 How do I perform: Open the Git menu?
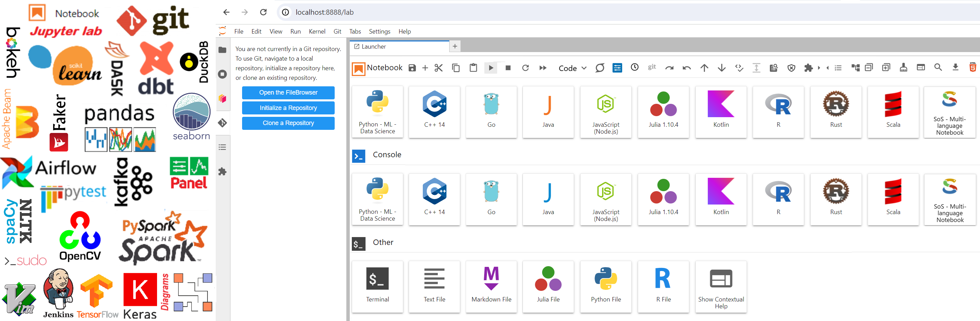(x=337, y=32)
